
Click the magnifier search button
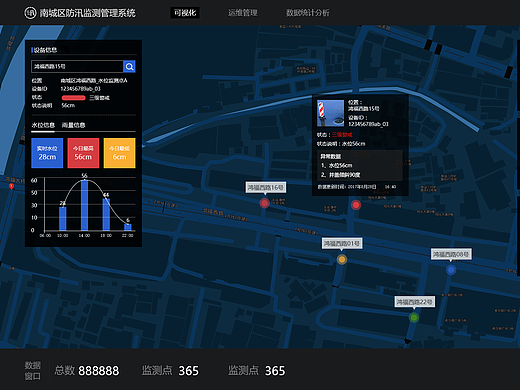click(129, 67)
